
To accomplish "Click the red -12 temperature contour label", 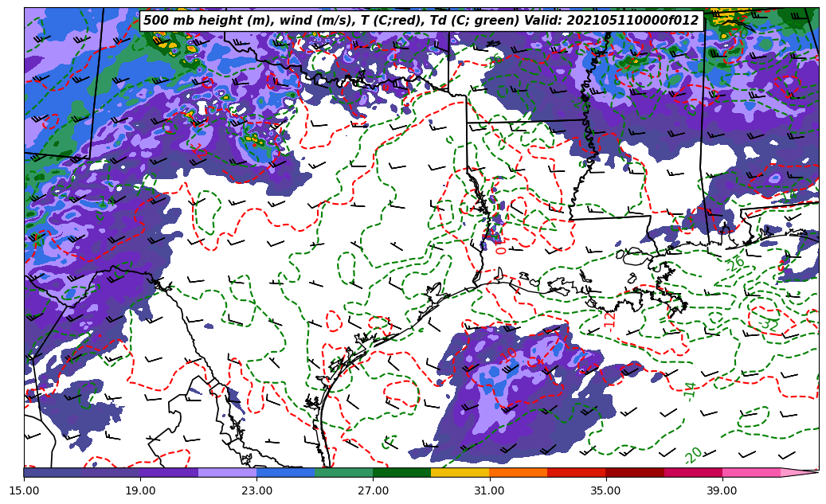I will (610, 320).
